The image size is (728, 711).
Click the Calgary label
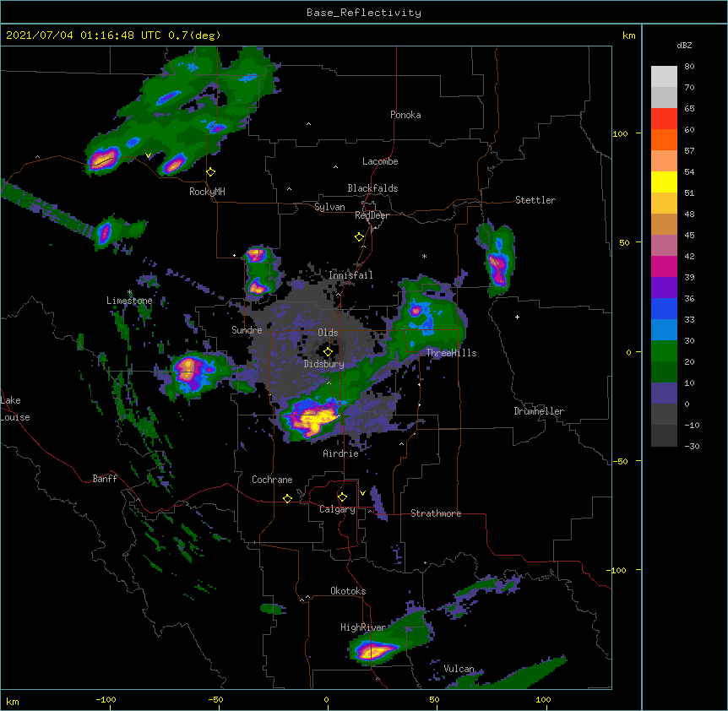337,509
